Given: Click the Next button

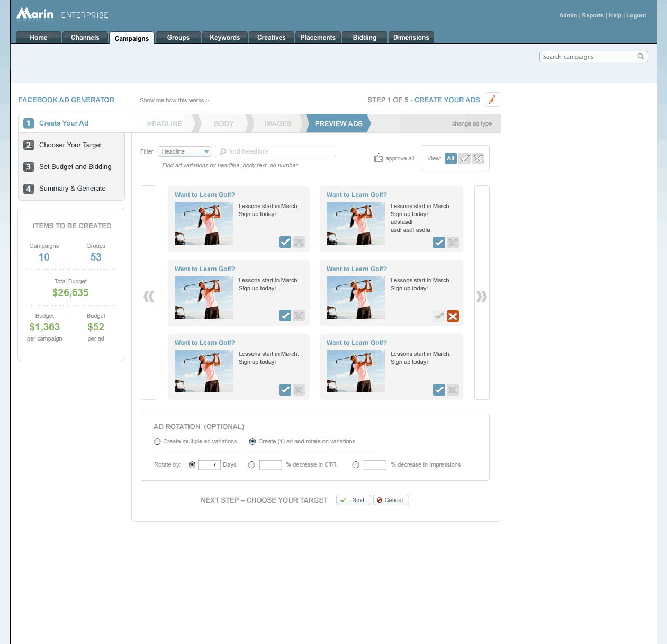Looking at the screenshot, I should coord(353,500).
